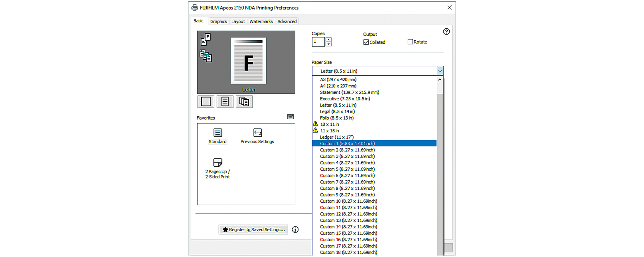Click the paper size list scrollbar up arrow

440,80
